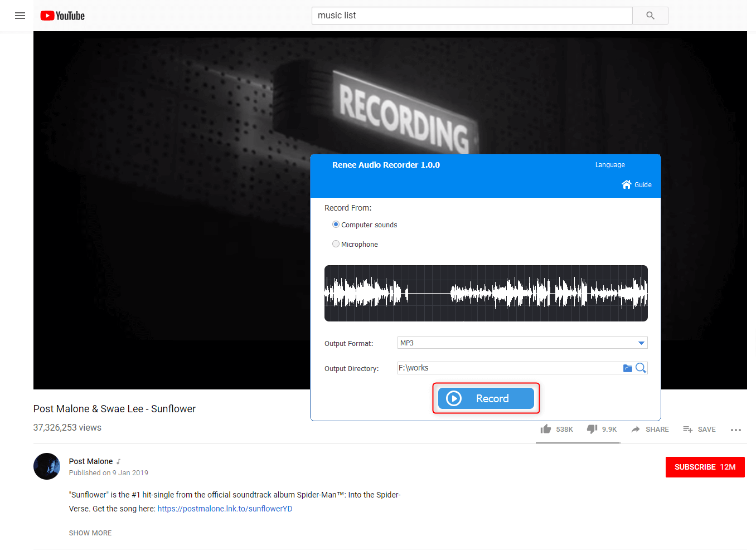Open output directory with magnifier icon
Viewport: 756px width, 551px height.
tap(641, 368)
